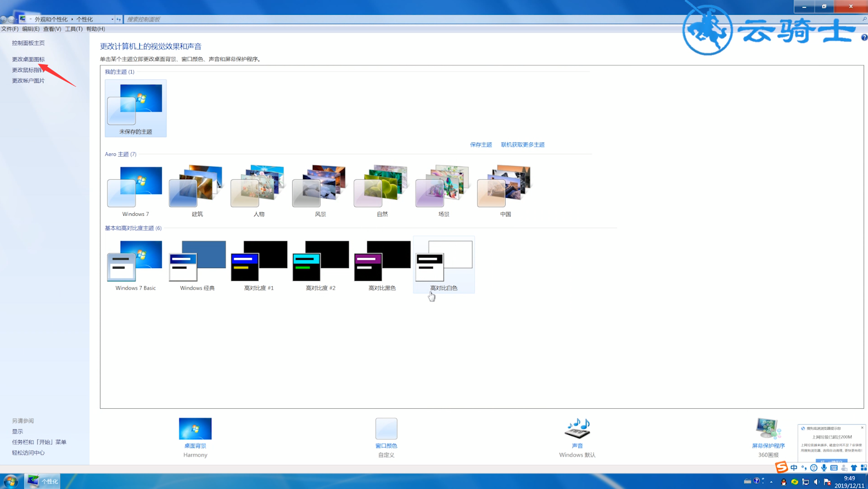Apply the 场景 Aero theme

[x=444, y=191]
